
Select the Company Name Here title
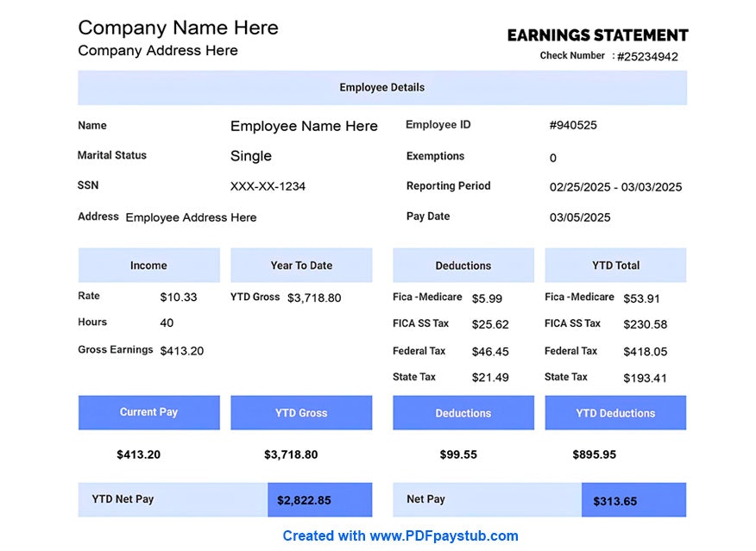tap(178, 28)
